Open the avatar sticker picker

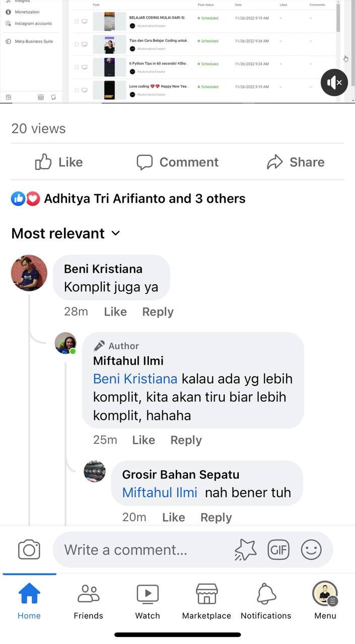245,550
